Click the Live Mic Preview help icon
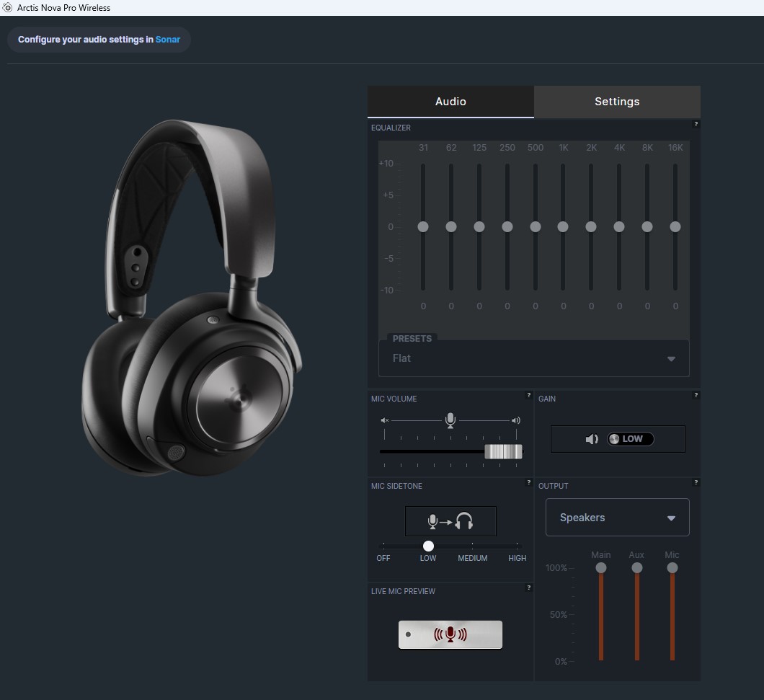This screenshot has width=764, height=700. click(x=529, y=588)
